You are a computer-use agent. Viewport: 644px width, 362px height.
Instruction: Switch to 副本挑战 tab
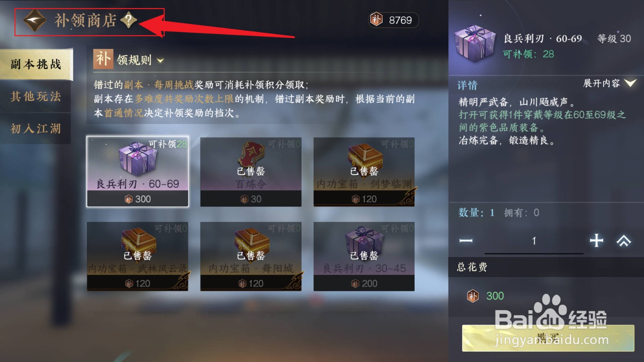tap(36, 64)
